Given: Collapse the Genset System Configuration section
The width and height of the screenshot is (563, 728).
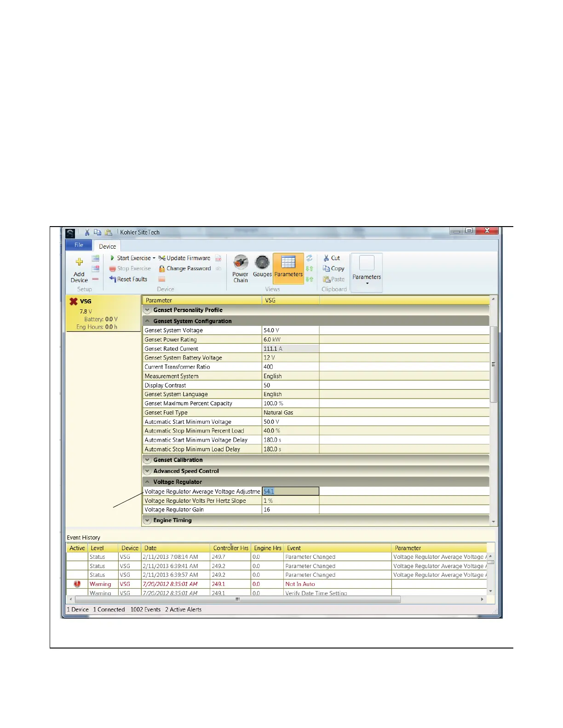Looking at the screenshot, I should tap(147, 321).
